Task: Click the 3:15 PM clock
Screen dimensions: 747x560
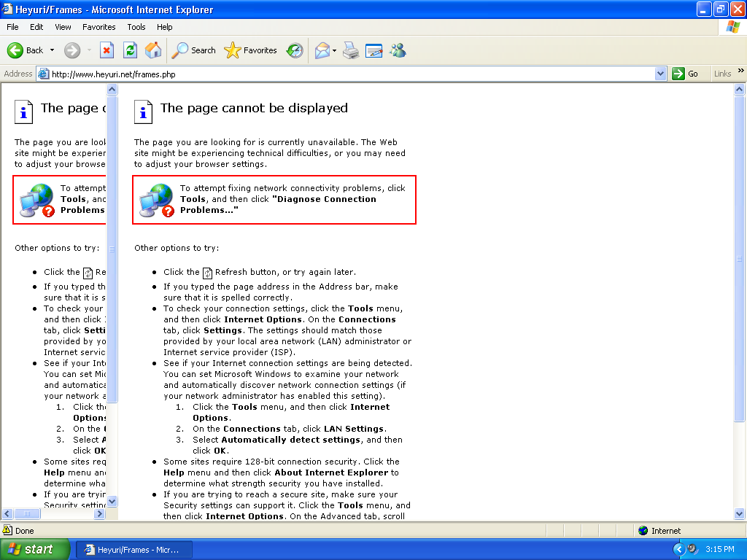Action: click(x=719, y=549)
